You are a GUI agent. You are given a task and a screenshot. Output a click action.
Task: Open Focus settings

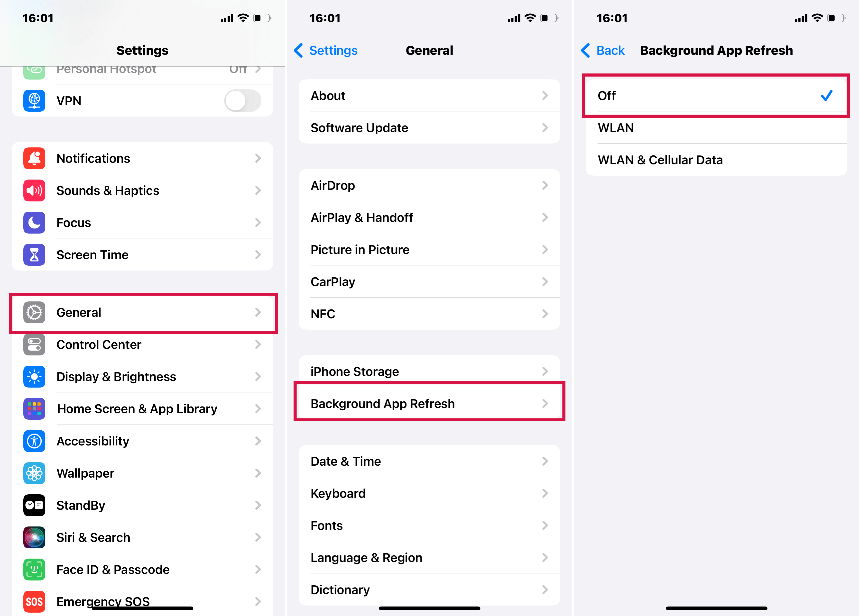coord(143,222)
